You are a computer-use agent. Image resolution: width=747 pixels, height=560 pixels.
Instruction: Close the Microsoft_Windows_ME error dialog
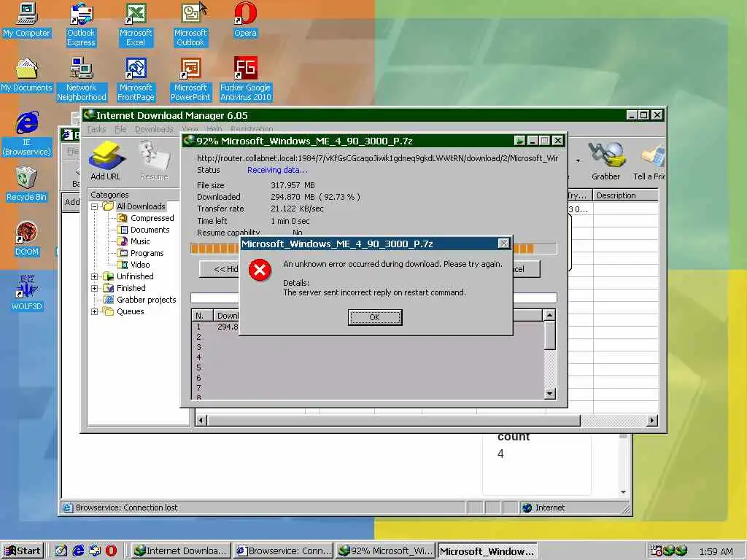coord(503,244)
